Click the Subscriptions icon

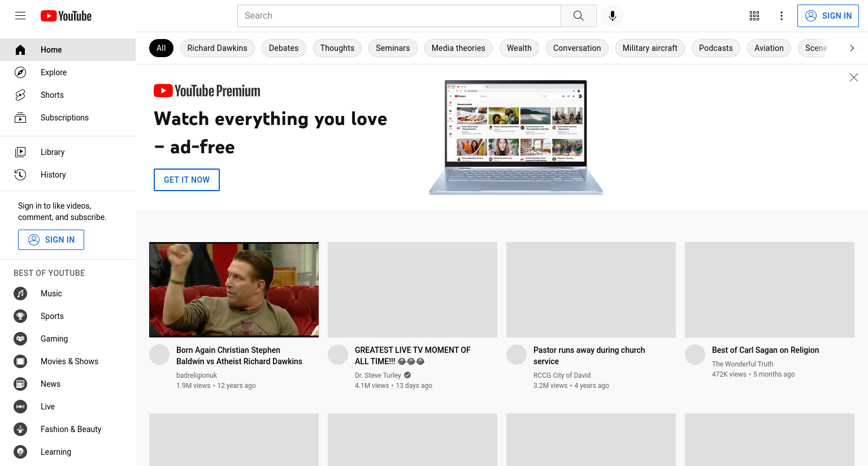pyautogui.click(x=20, y=118)
